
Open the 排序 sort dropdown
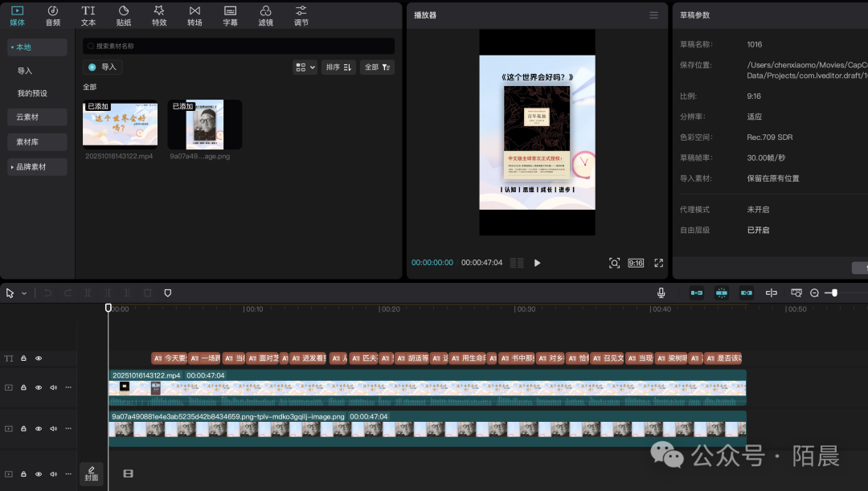338,68
